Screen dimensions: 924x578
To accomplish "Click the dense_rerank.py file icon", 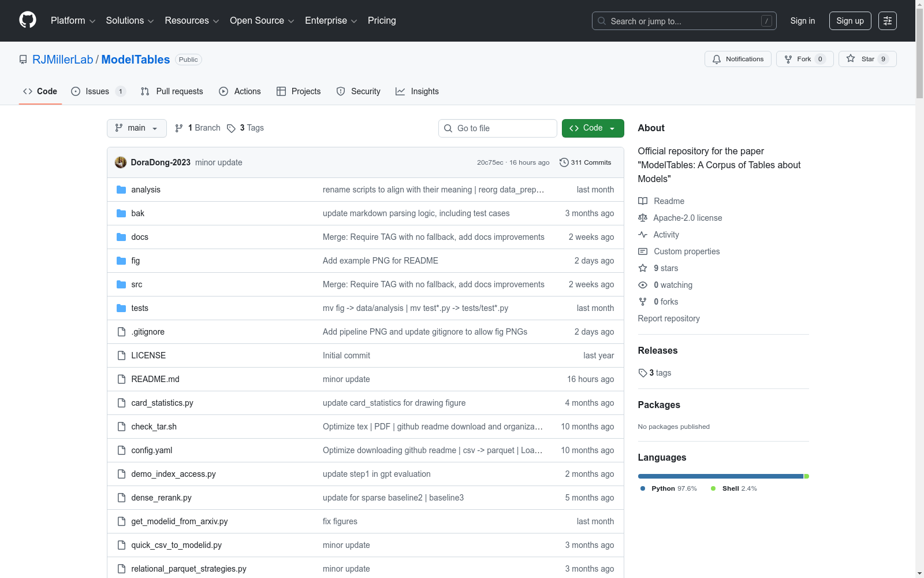I will [121, 498].
